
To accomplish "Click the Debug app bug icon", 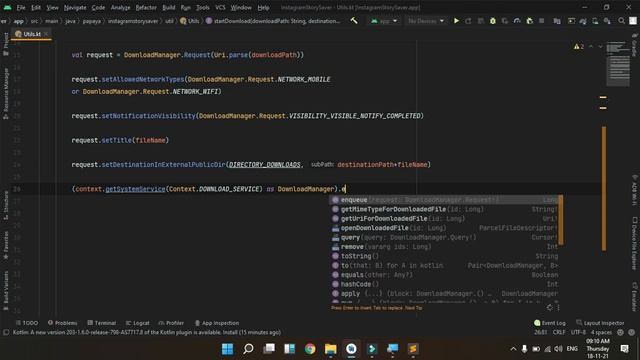I will [x=493, y=20].
